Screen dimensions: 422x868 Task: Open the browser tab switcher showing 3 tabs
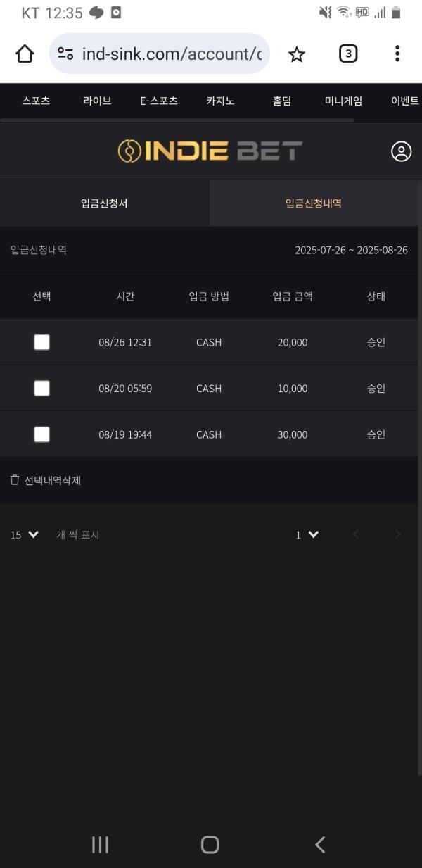point(347,54)
